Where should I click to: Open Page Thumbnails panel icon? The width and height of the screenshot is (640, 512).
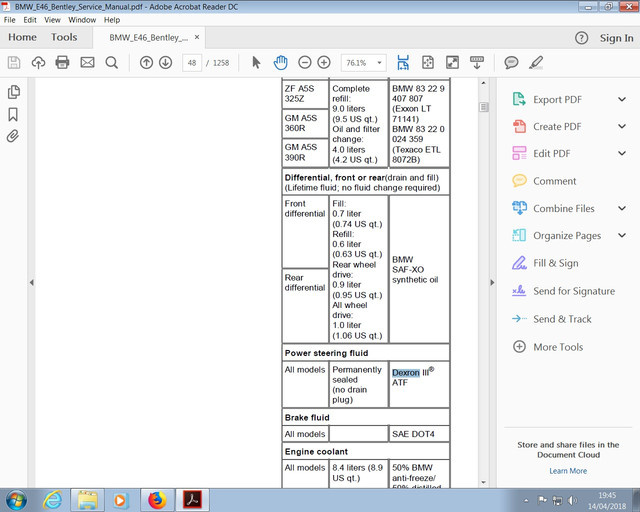pos(13,92)
